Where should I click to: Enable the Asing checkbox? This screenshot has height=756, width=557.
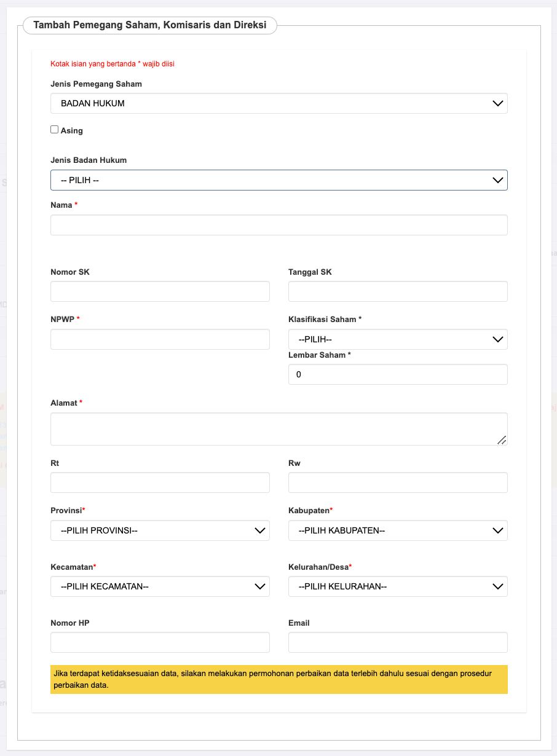55,130
